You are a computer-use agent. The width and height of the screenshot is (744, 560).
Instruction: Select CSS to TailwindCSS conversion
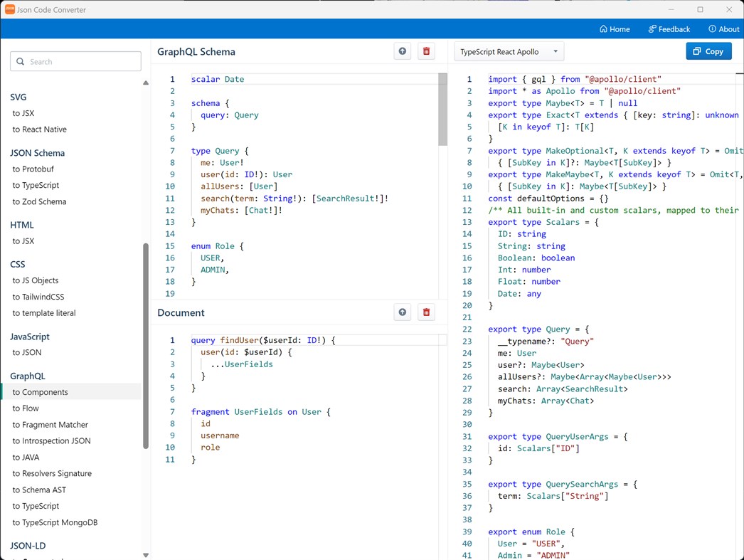click(39, 297)
